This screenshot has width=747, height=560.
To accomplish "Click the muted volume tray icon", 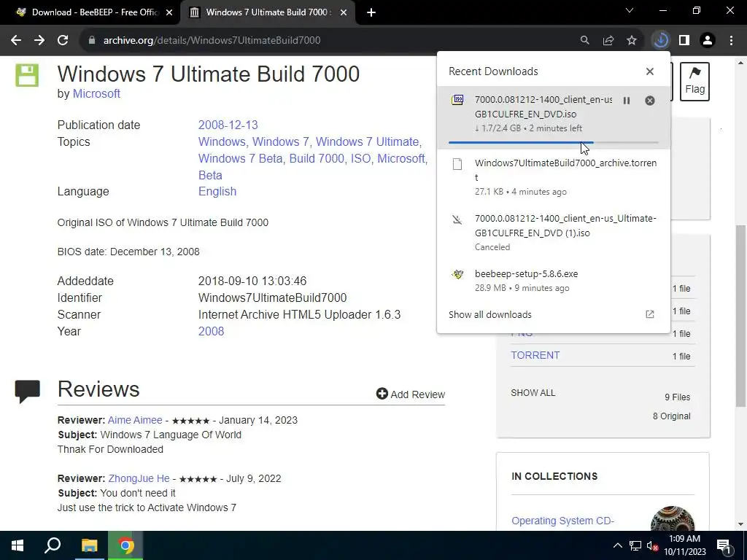I will [652, 545].
